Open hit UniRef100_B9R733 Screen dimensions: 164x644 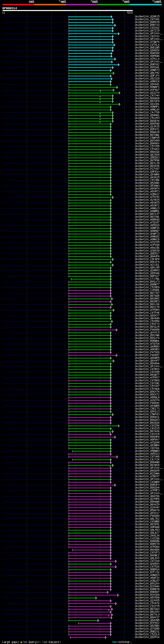147,25
